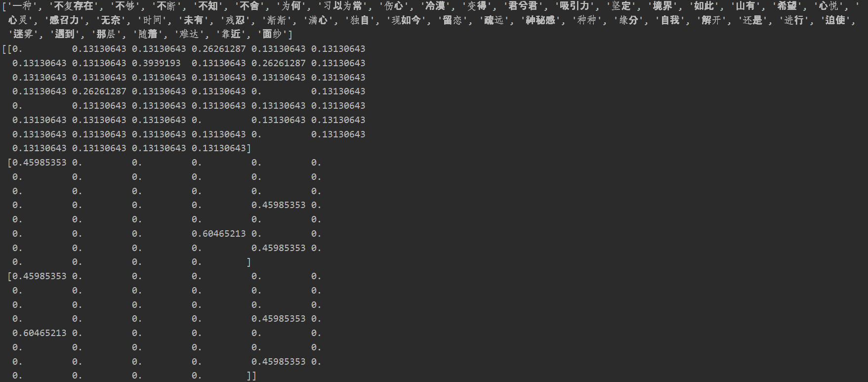Click the word '迷雾'
This screenshot has height=382, width=868.
click(22, 34)
